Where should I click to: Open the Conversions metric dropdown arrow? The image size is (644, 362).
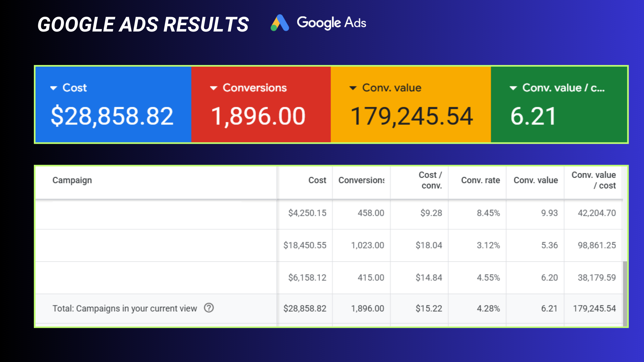(214, 88)
